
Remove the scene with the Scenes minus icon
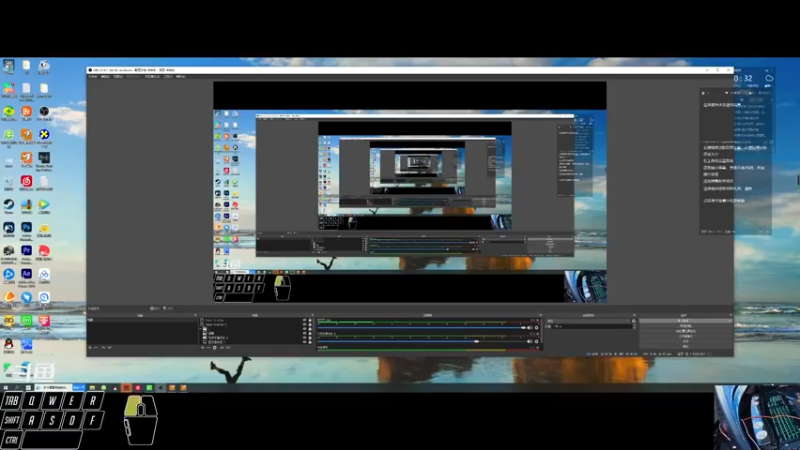(96, 347)
